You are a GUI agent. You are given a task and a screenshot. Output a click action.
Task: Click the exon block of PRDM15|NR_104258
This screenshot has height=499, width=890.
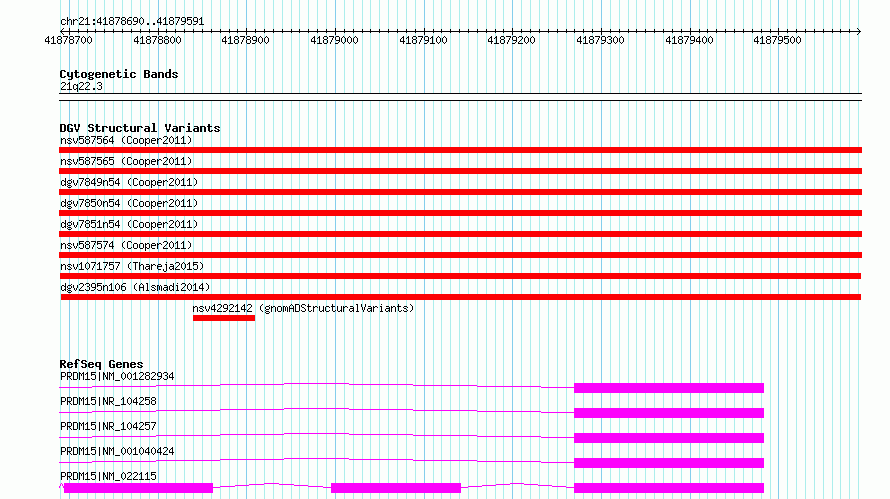click(x=669, y=413)
